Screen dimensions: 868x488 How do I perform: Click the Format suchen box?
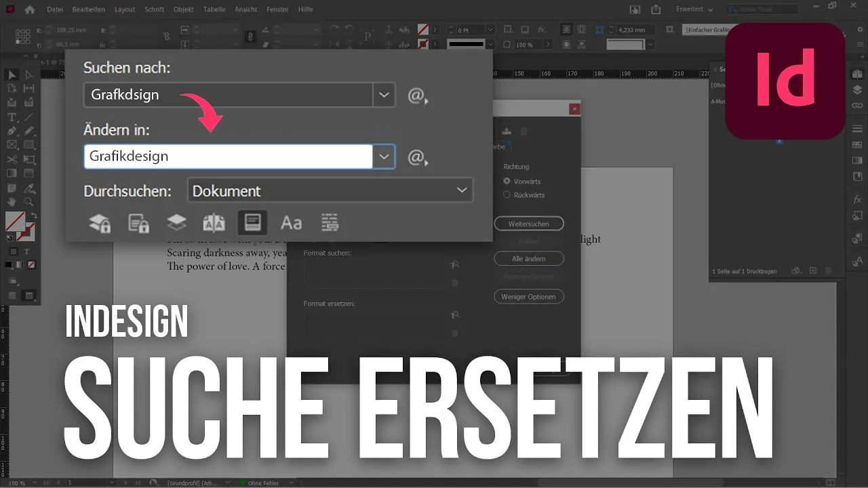tap(375, 274)
